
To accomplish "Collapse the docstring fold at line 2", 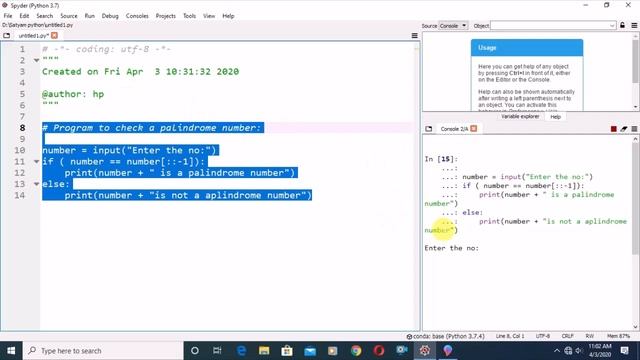I will pyautogui.click(x=36, y=60).
